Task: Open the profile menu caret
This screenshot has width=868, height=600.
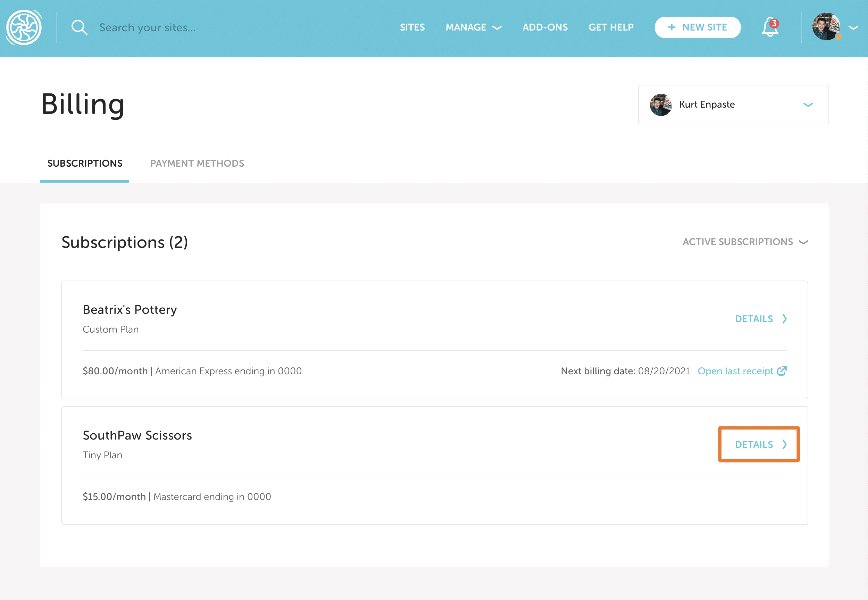Action: tap(853, 27)
